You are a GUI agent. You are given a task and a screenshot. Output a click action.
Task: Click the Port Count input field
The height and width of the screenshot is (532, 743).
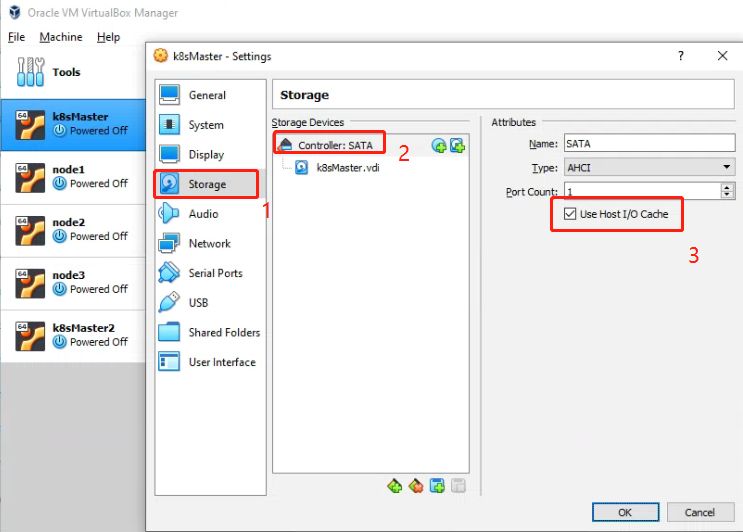642,191
